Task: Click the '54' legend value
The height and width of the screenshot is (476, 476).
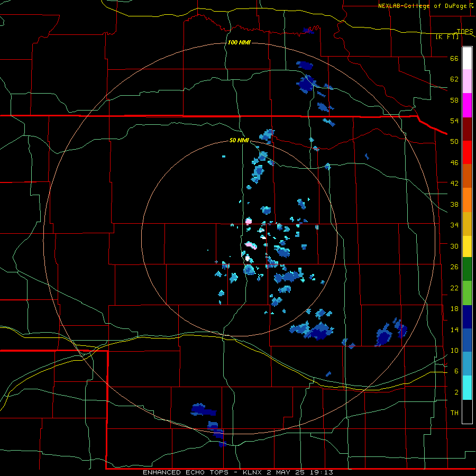Action: click(454, 121)
